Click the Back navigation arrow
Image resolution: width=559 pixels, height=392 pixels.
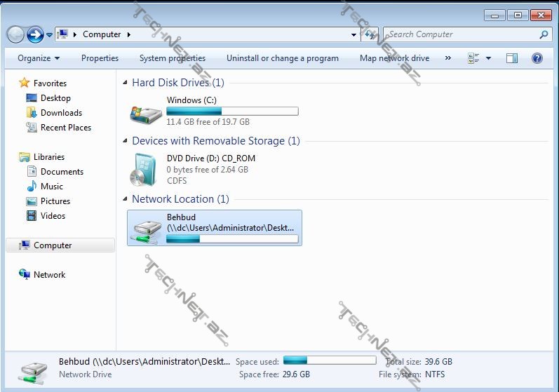[x=15, y=34]
